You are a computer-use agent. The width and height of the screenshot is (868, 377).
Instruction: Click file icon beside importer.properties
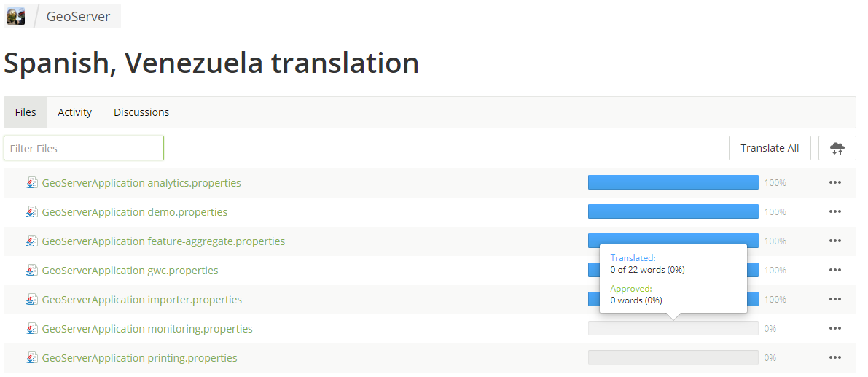click(x=32, y=300)
